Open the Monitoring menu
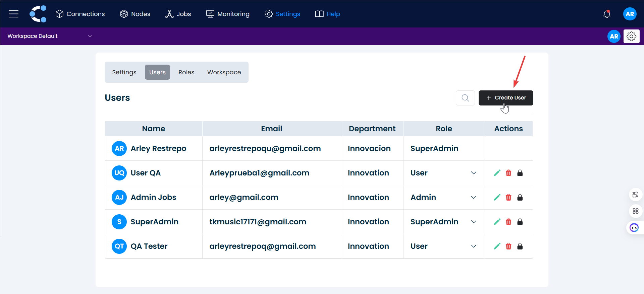Image resolution: width=644 pixels, height=294 pixels. click(228, 14)
